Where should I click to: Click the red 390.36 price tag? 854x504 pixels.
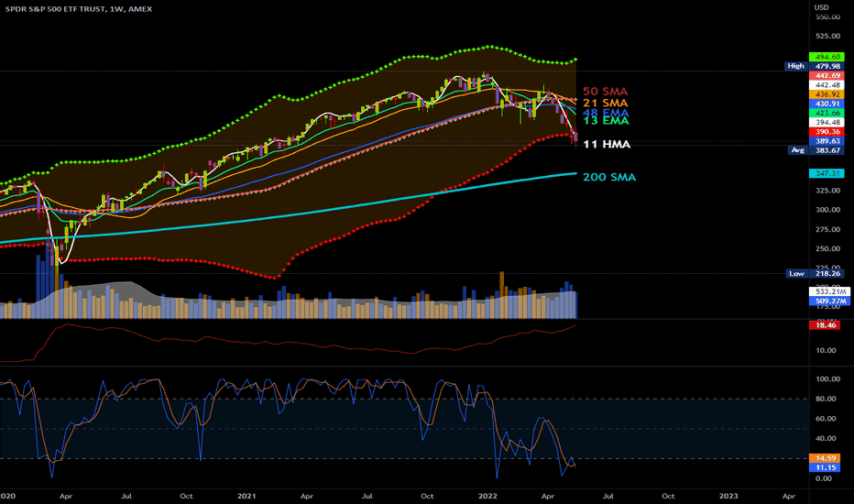coord(827,132)
